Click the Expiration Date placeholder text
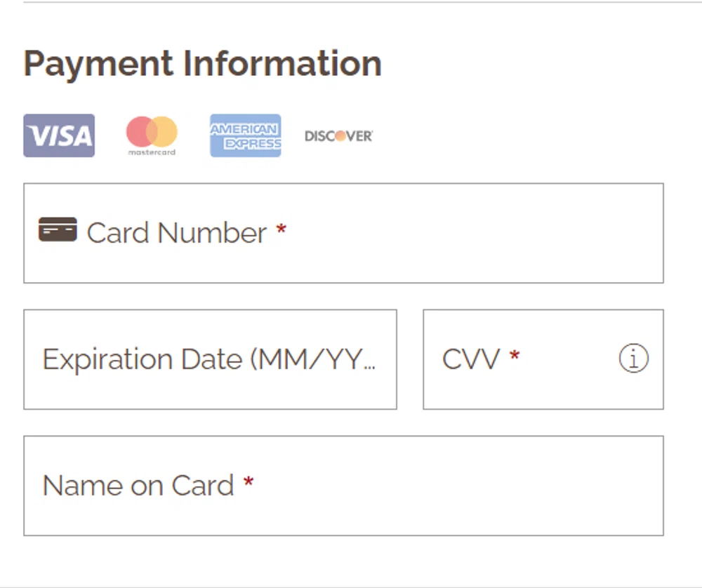 click(x=211, y=359)
